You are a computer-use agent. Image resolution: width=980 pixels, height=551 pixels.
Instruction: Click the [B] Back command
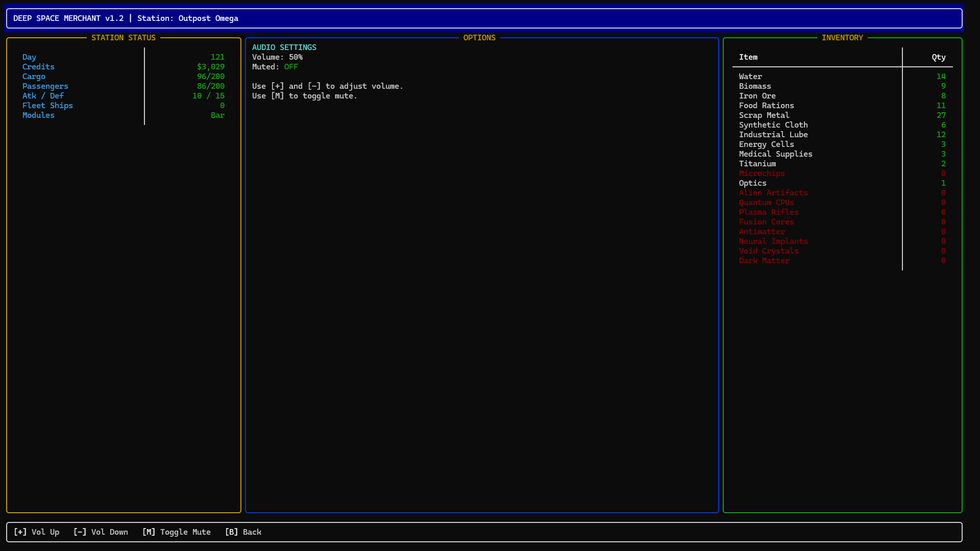[243, 532]
